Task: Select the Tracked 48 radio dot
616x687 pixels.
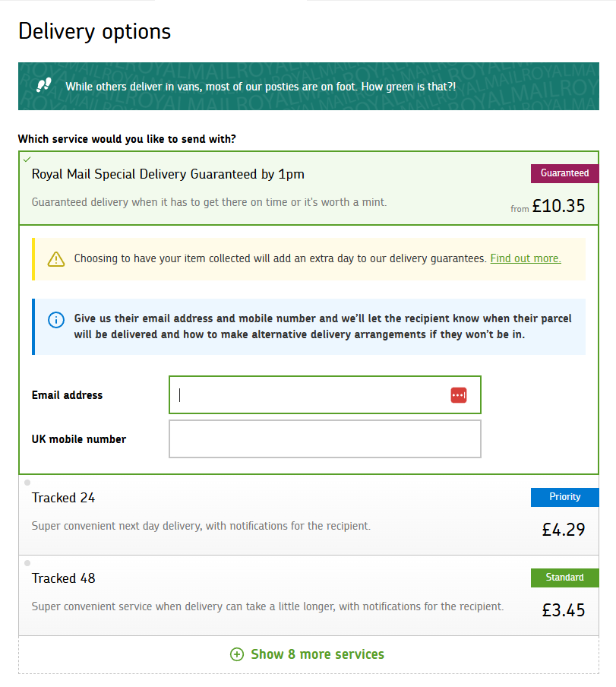Action: tap(27, 563)
